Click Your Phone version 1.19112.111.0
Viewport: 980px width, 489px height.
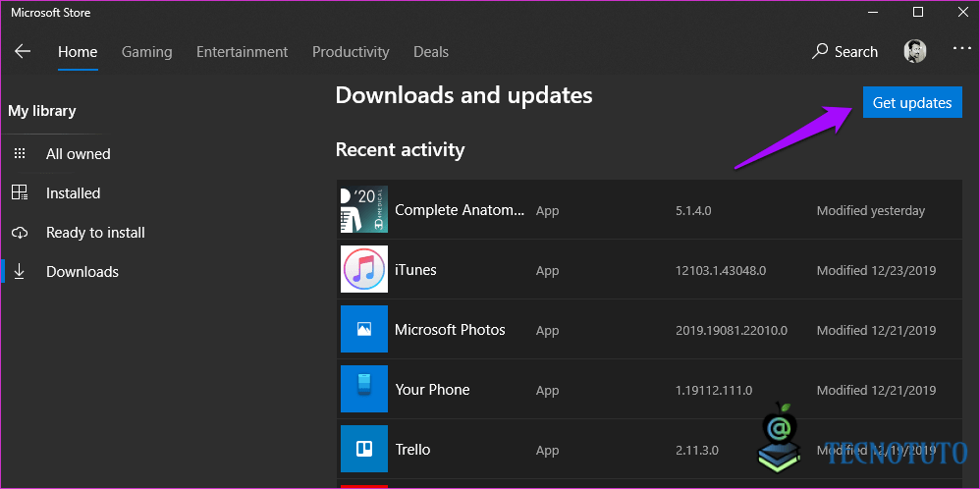tap(714, 390)
